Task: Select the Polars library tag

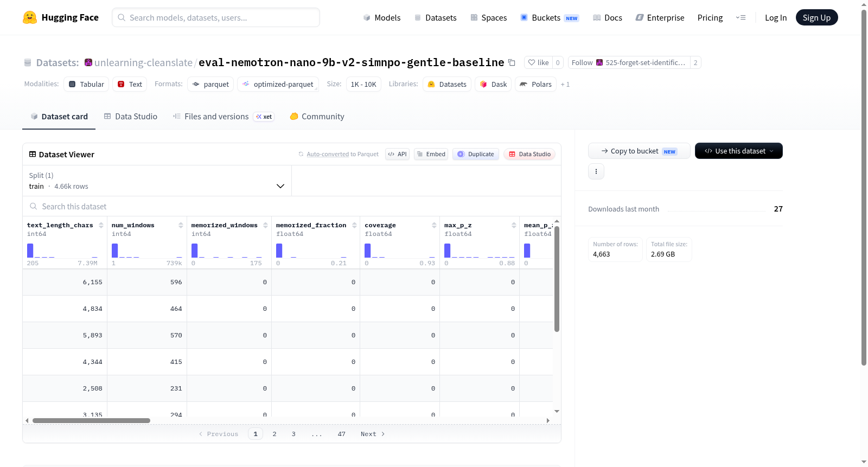Action: (535, 84)
